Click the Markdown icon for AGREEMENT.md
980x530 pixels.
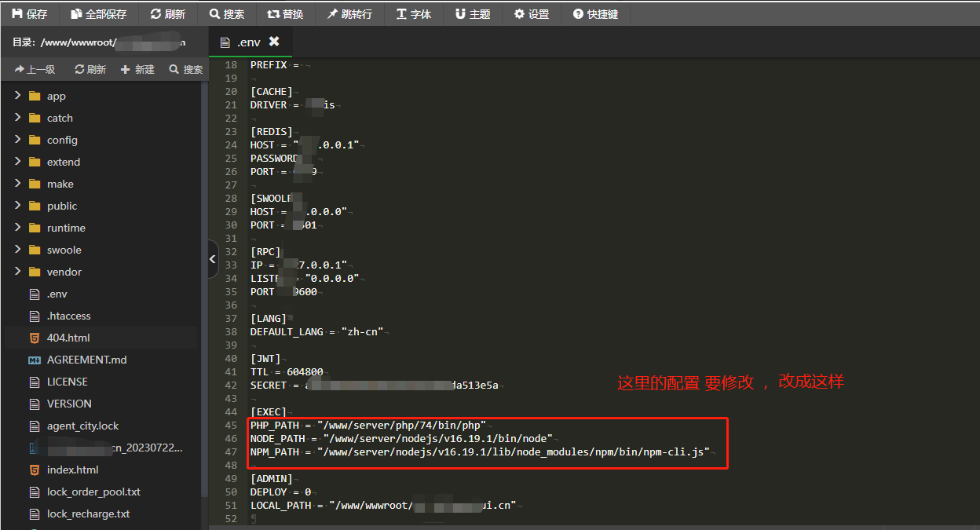point(34,360)
